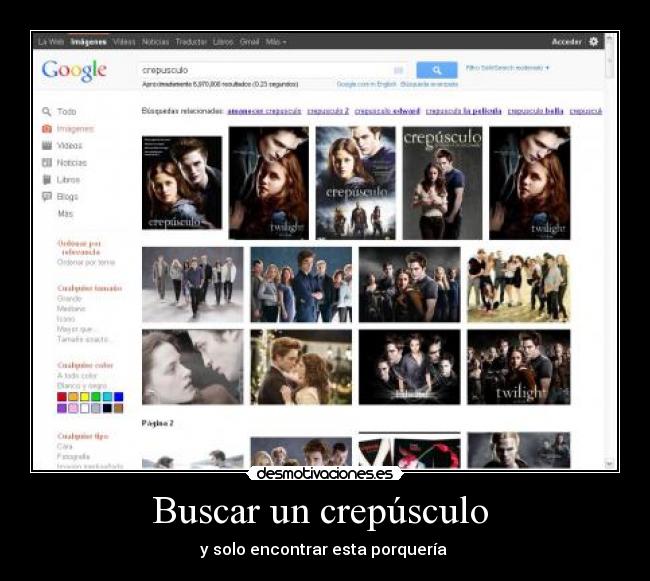Open the wedding couple kissing thumbnail

tap(301, 367)
